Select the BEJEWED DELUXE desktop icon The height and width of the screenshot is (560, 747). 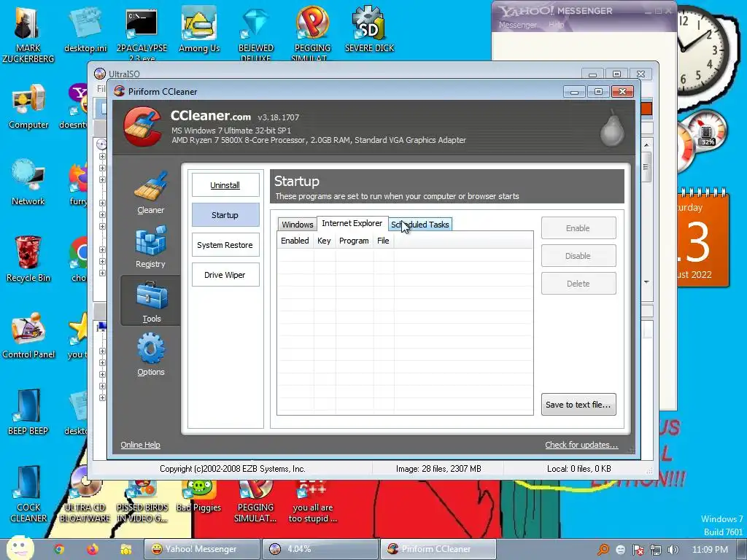click(256, 34)
